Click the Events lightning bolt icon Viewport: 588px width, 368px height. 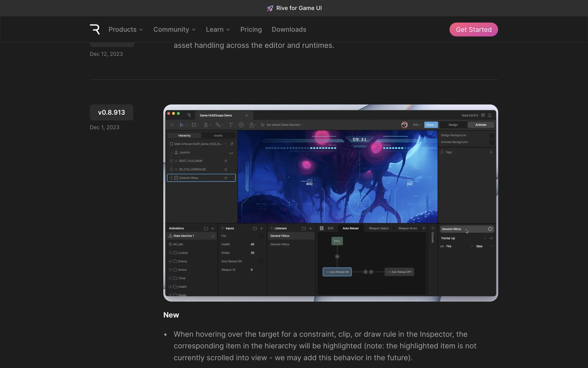[241, 125]
